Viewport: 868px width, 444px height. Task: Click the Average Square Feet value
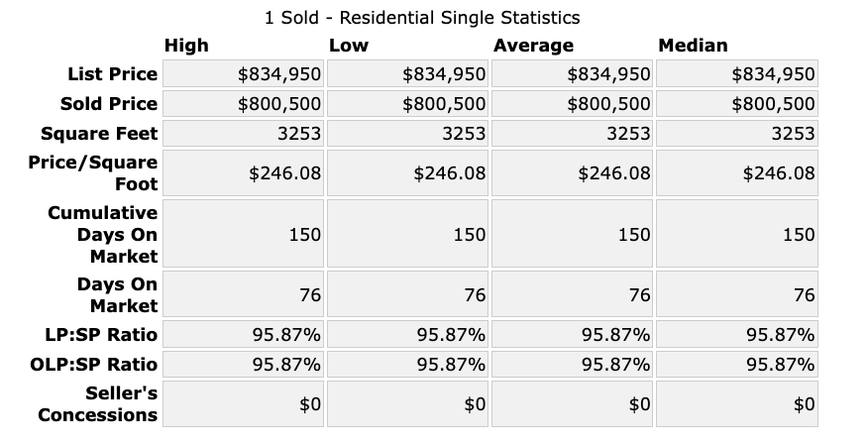coord(628,134)
